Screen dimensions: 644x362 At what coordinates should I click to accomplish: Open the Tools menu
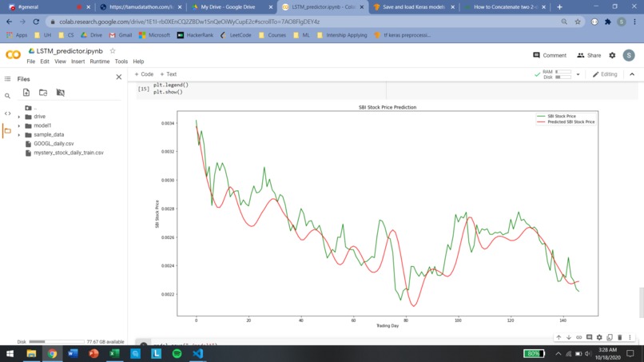(x=121, y=62)
